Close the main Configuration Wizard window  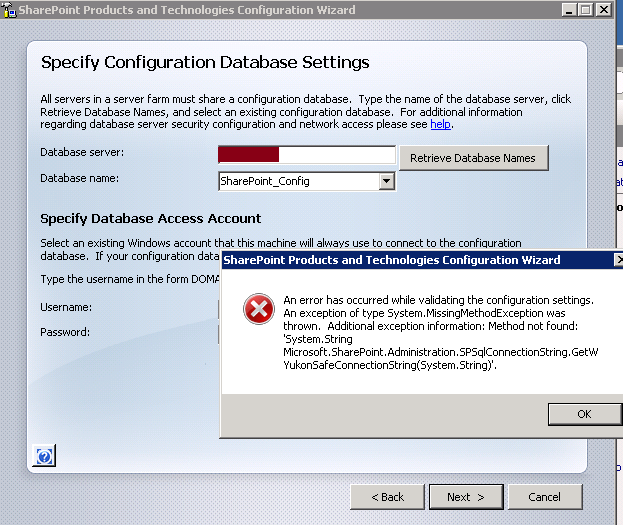pos(604,10)
